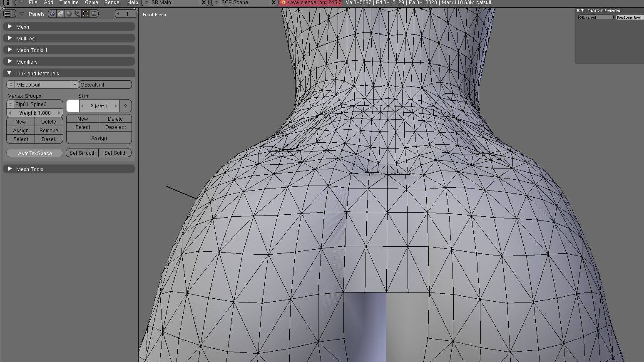Click the wide Assign material button
The width and height of the screenshot is (644, 362).
(x=99, y=138)
